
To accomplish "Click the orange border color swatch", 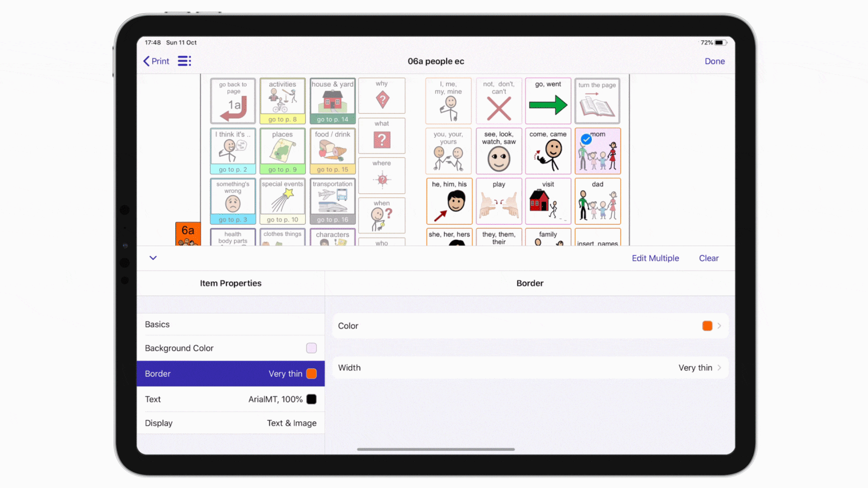I will (708, 325).
